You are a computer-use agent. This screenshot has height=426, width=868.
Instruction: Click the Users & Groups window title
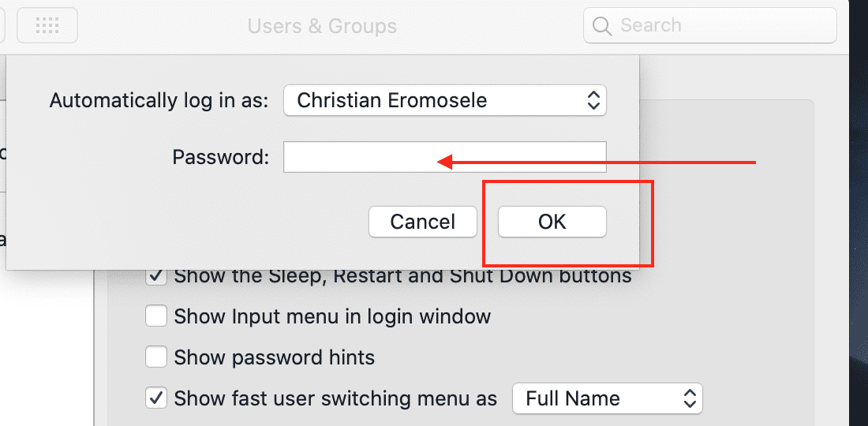322,26
